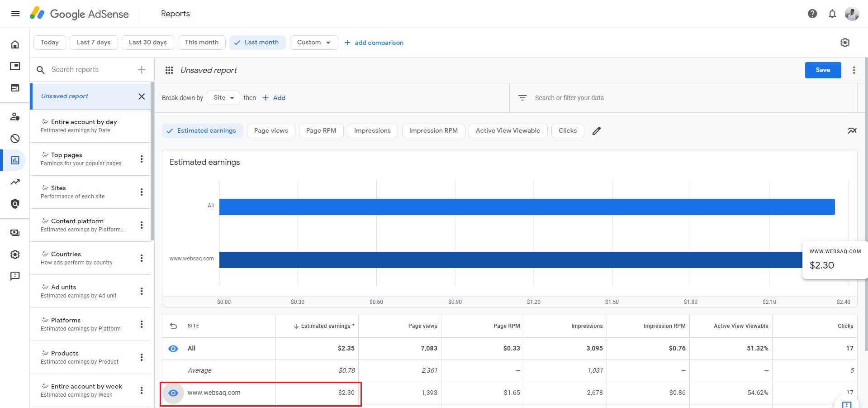Open options for Content platform report
This screenshot has height=408, width=868.
(x=142, y=225)
